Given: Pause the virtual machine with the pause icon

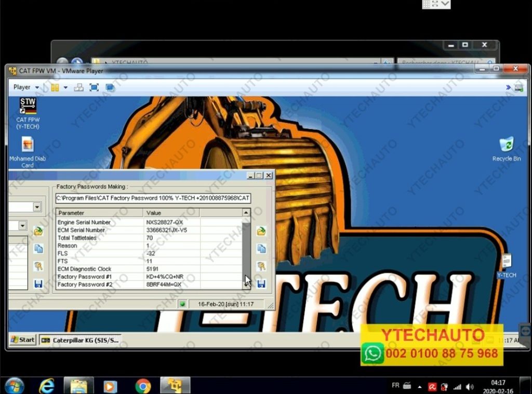Looking at the screenshot, I should point(55,88).
